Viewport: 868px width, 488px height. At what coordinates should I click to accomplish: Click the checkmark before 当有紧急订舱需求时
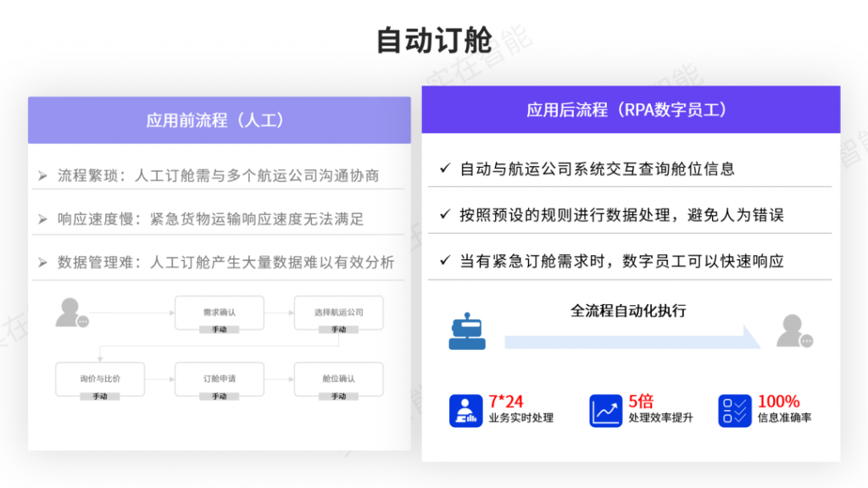click(x=445, y=261)
